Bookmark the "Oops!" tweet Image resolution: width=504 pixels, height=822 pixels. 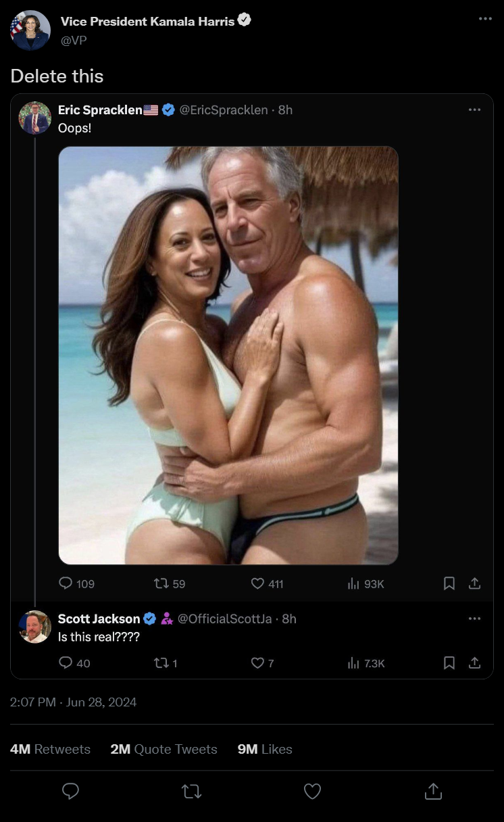point(449,583)
